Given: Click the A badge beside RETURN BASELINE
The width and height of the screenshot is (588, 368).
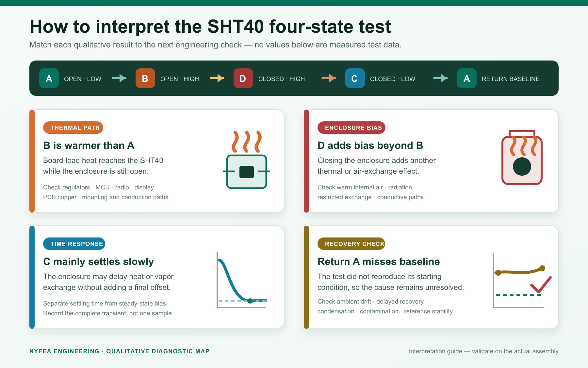Looking at the screenshot, I should 467,78.
